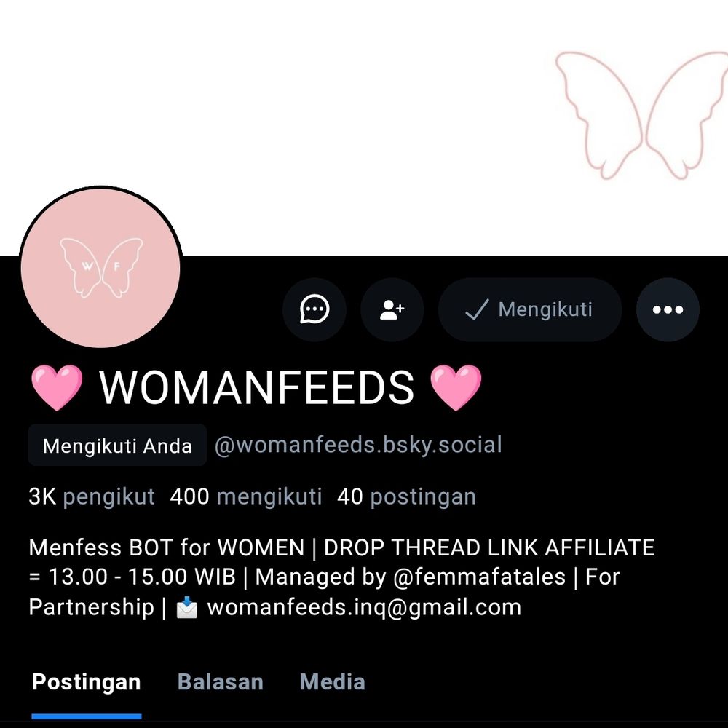Open the Media tab
728x728 pixels.
click(x=333, y=682)
